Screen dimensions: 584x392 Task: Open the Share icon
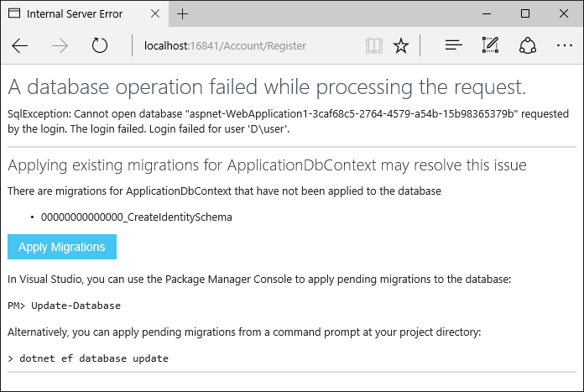coord(528,45)
